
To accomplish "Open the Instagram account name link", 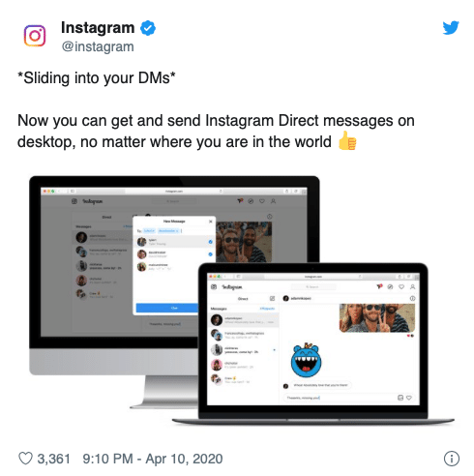I will point(98,28).
